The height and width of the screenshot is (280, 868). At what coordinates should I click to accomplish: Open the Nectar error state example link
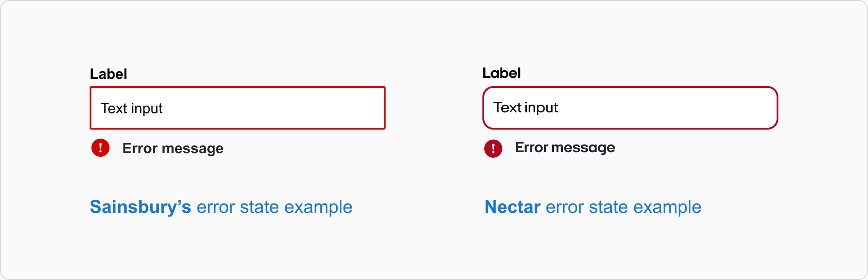[x=592, y=207]
